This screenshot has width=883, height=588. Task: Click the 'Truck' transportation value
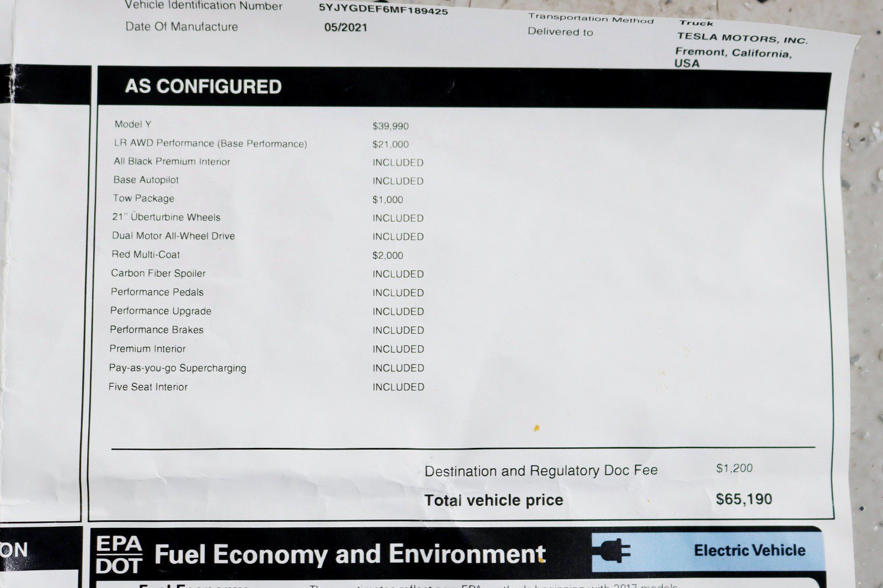696,23
